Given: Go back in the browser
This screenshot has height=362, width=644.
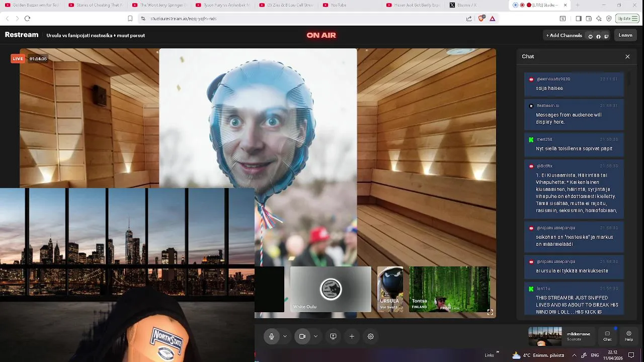Looking at the screenshot, I should [x=7, y=19].
